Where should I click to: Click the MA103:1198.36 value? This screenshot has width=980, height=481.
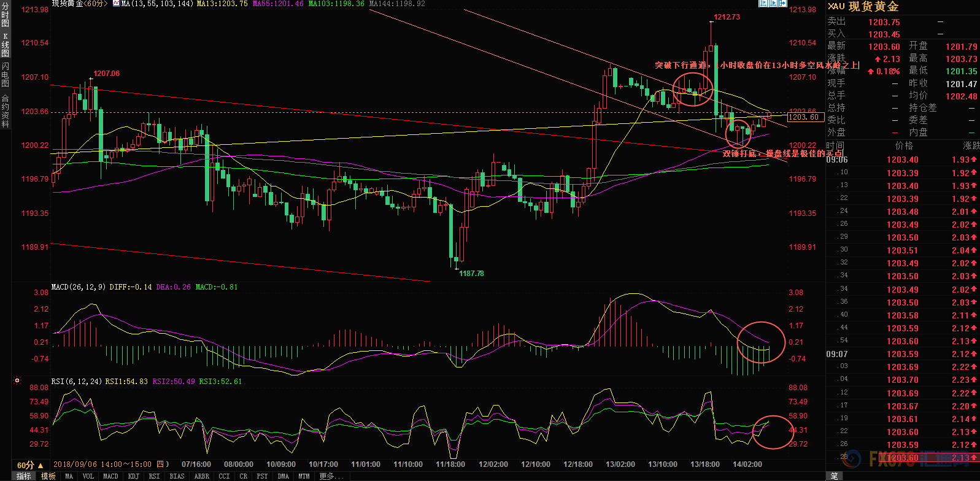[336, 4]
